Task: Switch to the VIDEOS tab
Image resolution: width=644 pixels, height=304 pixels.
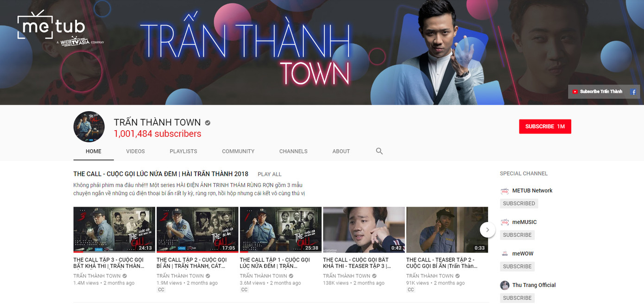Action: click(x=135, y=151)
